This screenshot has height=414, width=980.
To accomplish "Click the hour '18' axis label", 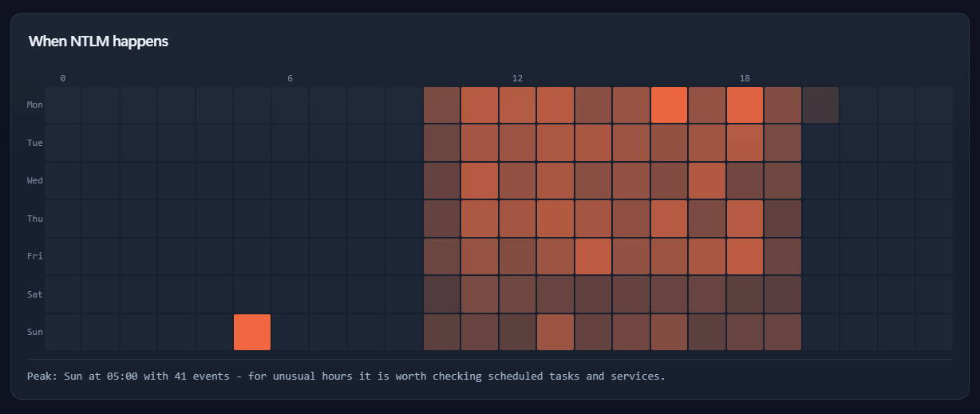I will click(745, 78).
